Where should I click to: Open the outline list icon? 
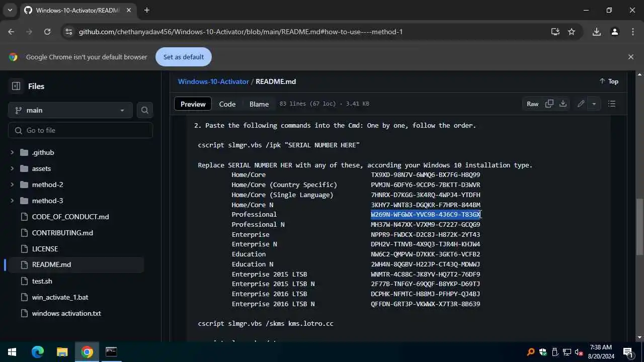click(x=612, y=104)
